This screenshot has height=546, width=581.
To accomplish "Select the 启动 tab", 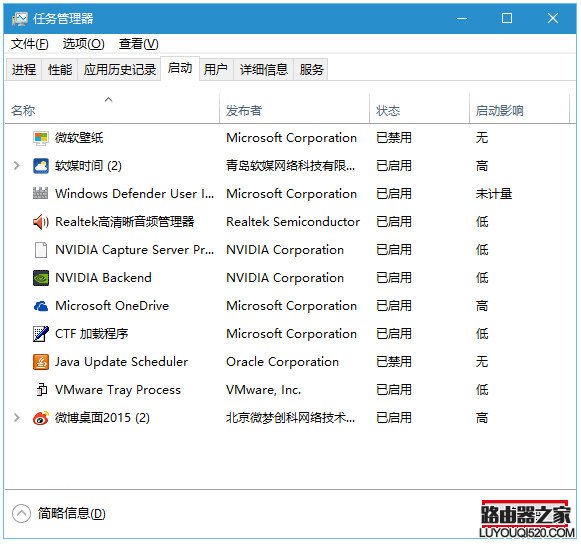I will [180, 68].
